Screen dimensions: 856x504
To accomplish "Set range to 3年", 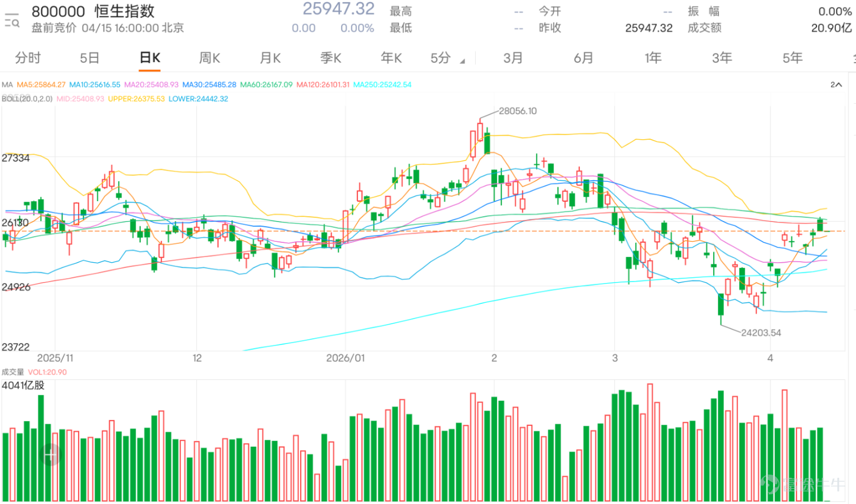I will coord(722,58).
